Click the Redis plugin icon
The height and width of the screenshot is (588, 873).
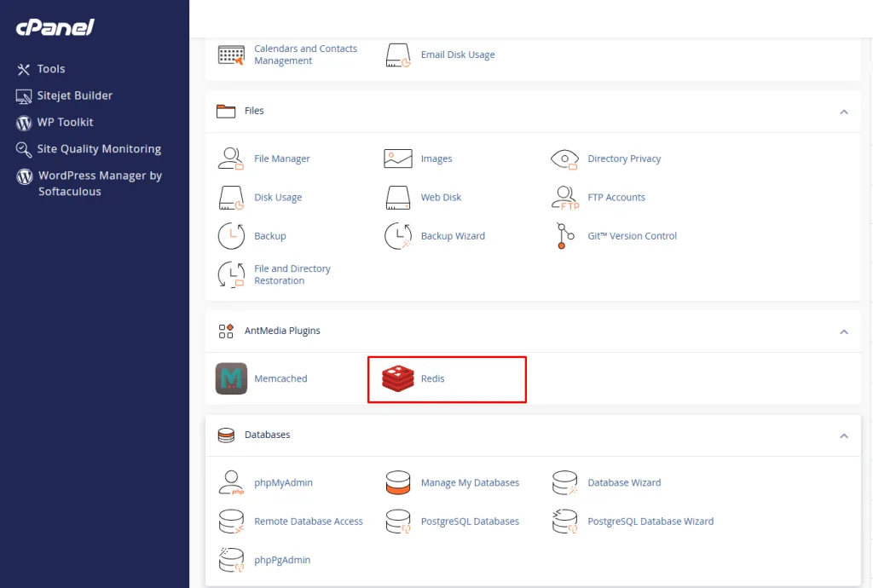(397, 379)
